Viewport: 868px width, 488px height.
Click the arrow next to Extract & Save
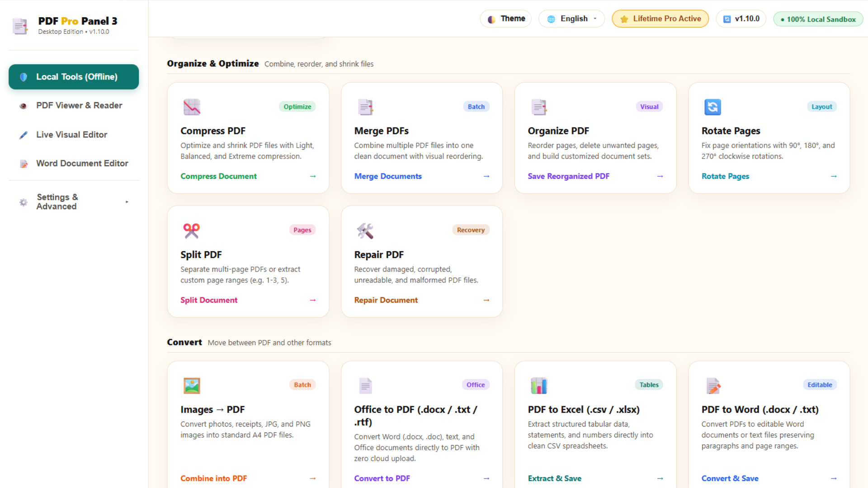click(660, 479)
